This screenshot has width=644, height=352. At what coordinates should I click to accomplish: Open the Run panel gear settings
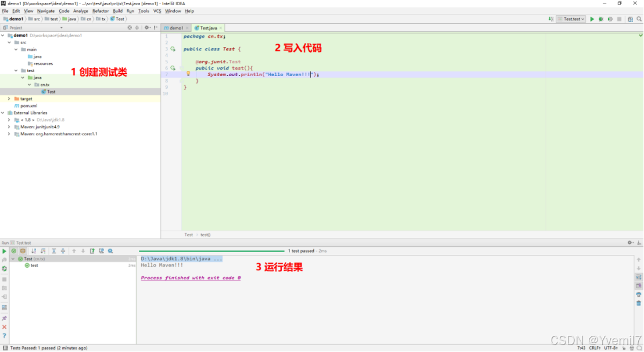(630, 242)
